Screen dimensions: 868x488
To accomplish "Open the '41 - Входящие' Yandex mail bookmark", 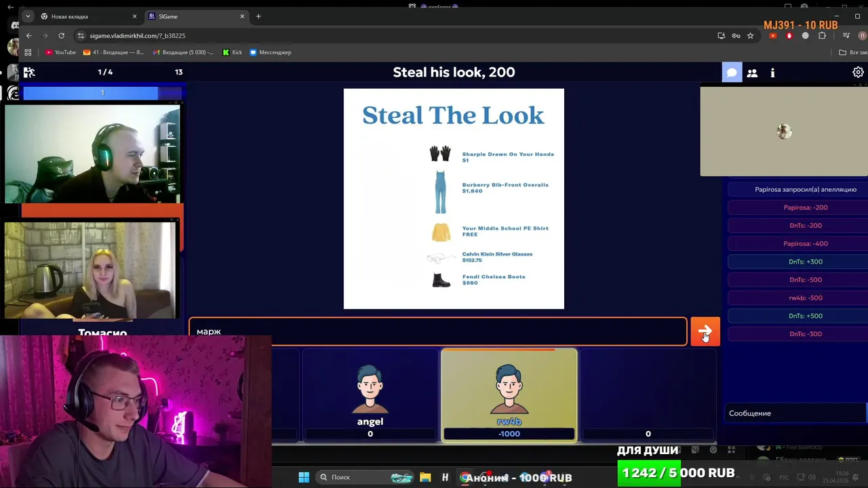I will [x=113, y=52].
